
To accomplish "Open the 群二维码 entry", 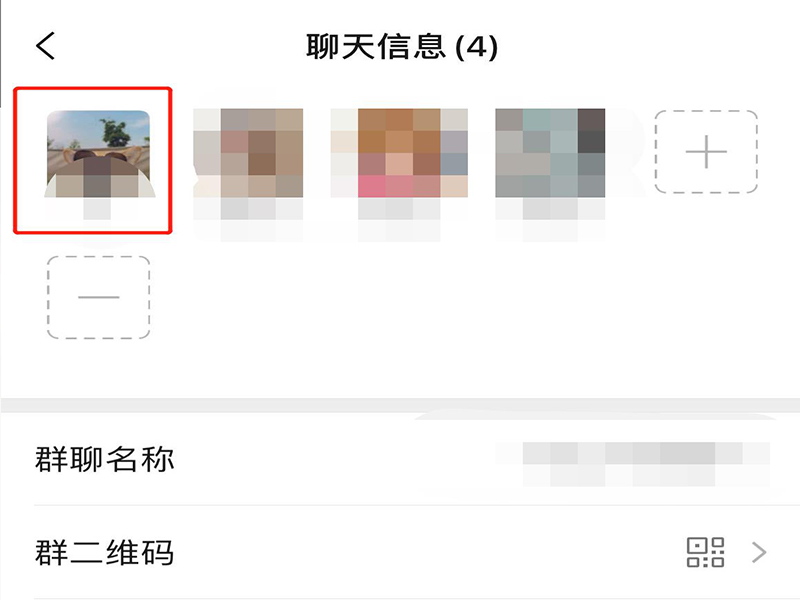I will [x=400, y=553].
